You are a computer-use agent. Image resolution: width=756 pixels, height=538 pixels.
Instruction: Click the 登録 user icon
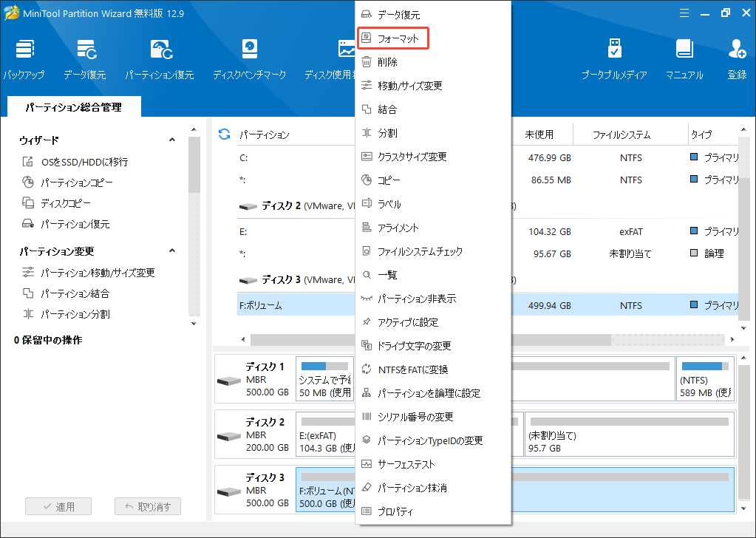pyautogui.click(x=737, y=59)
